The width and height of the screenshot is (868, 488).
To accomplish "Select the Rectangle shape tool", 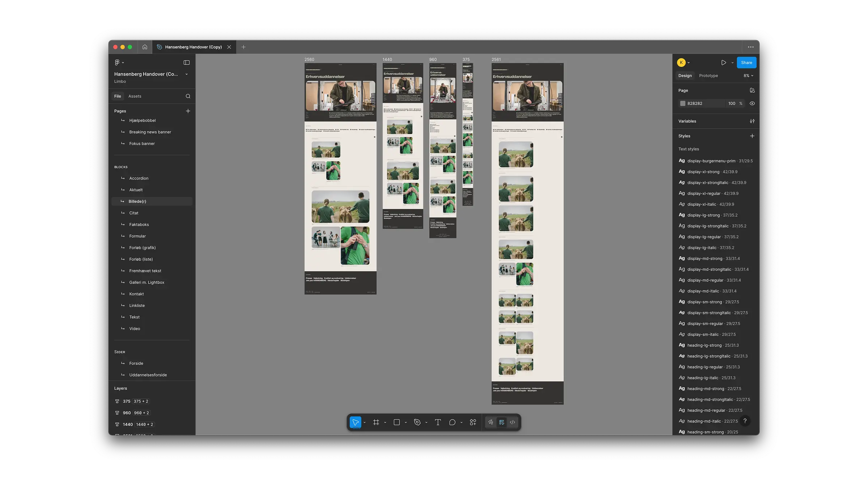I will click(x=397, y=422).
